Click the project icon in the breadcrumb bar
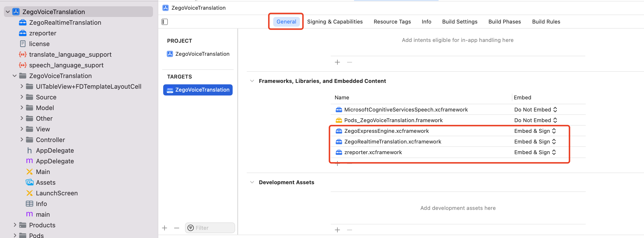644x238 pixels. pos(166,8)
